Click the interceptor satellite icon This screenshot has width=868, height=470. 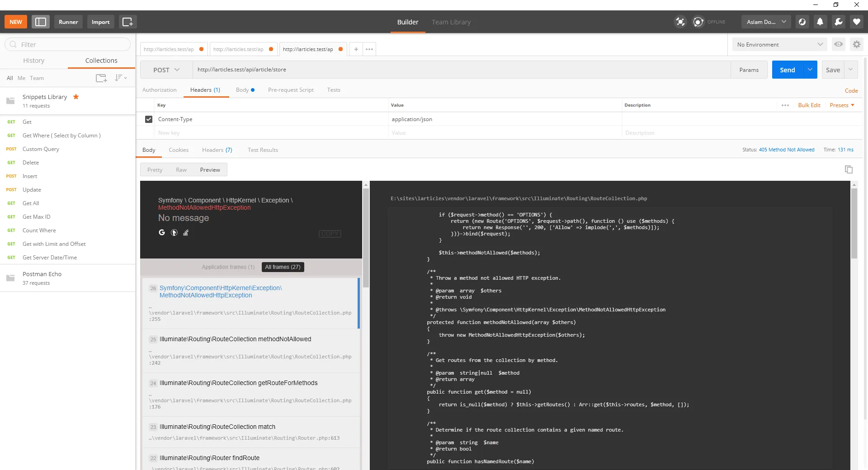tap(680, 22)
